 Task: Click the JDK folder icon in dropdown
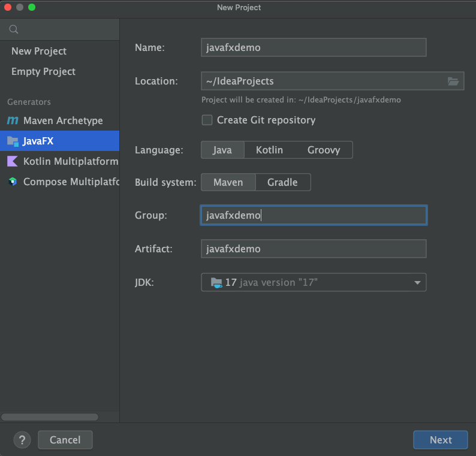tap(216, 282)
